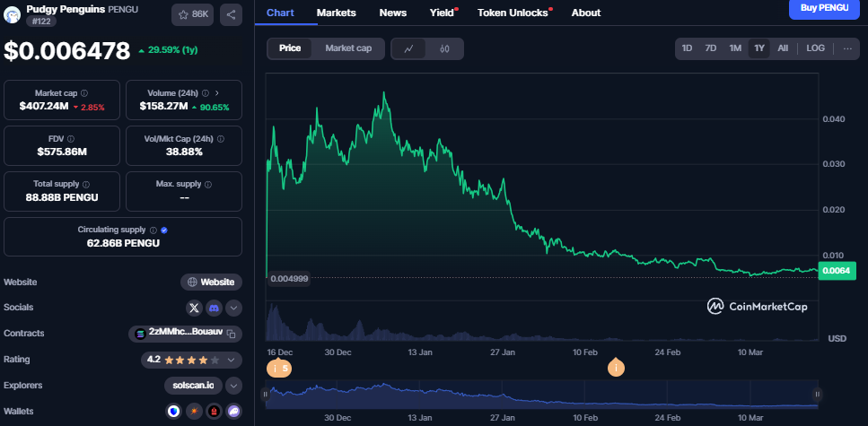Set chart range to 1M
This screenshot has height=426, width=868.
[x=735, y=48]
